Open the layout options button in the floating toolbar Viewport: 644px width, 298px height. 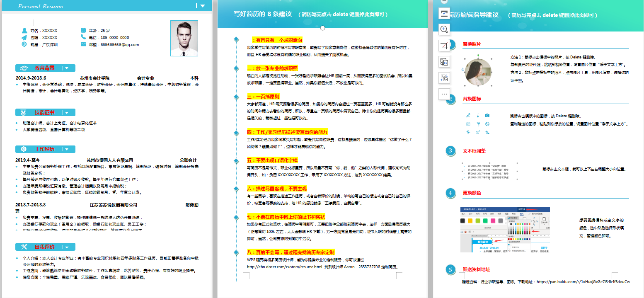[444, 13]
